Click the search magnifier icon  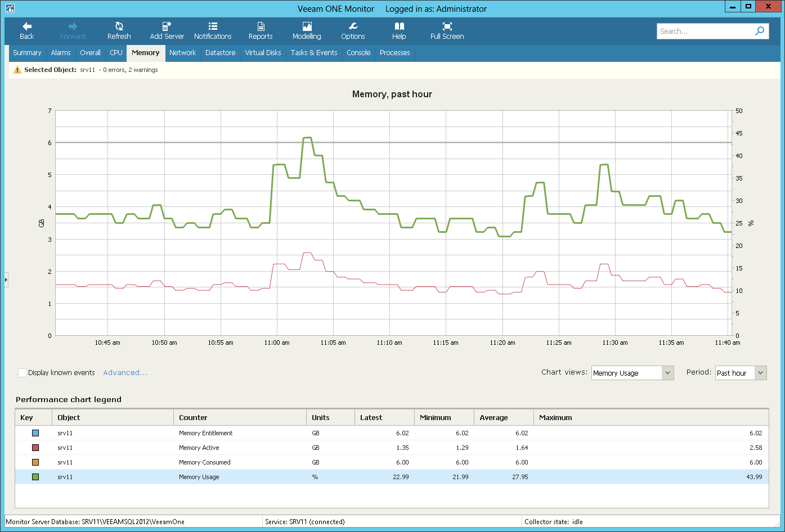tap(760, 31)
